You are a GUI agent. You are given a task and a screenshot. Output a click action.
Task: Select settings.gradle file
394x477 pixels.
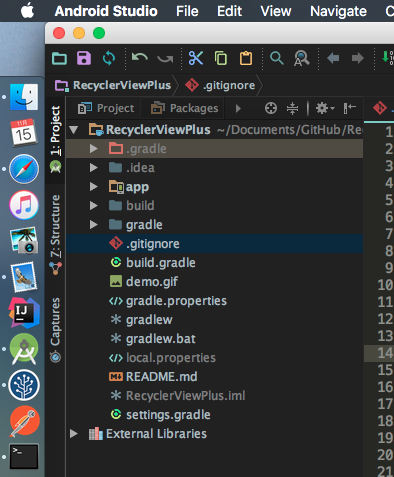214,415
